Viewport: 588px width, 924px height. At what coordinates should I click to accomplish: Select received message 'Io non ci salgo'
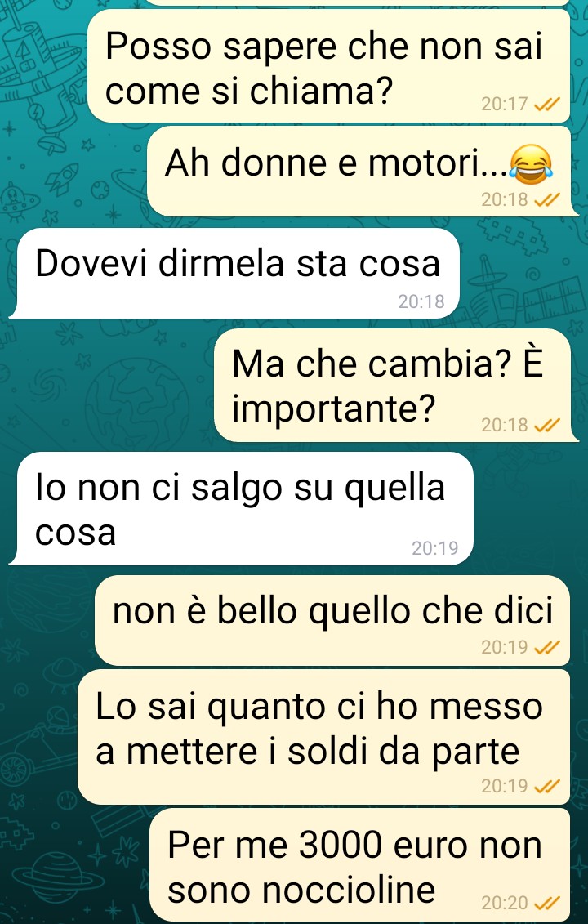242,508
